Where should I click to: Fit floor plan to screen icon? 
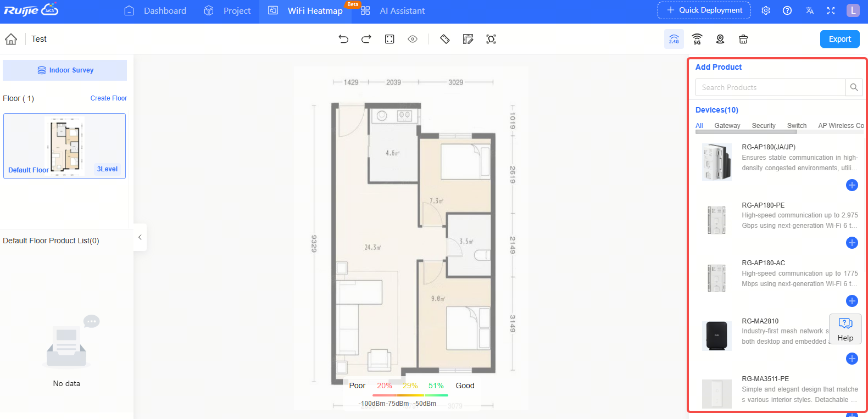pyautogui.click(x=390, y=39)
